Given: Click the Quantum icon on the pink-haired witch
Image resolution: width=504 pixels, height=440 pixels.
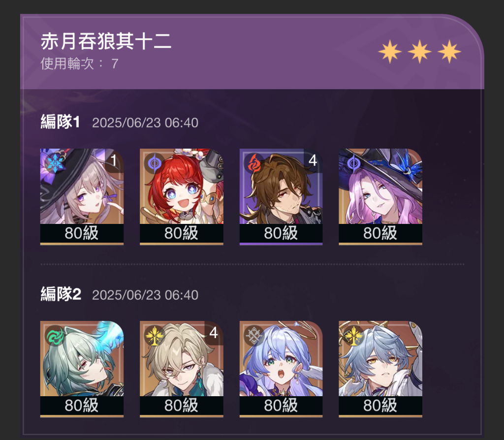Looking at the screenshot, I should [x=353, y=163].
